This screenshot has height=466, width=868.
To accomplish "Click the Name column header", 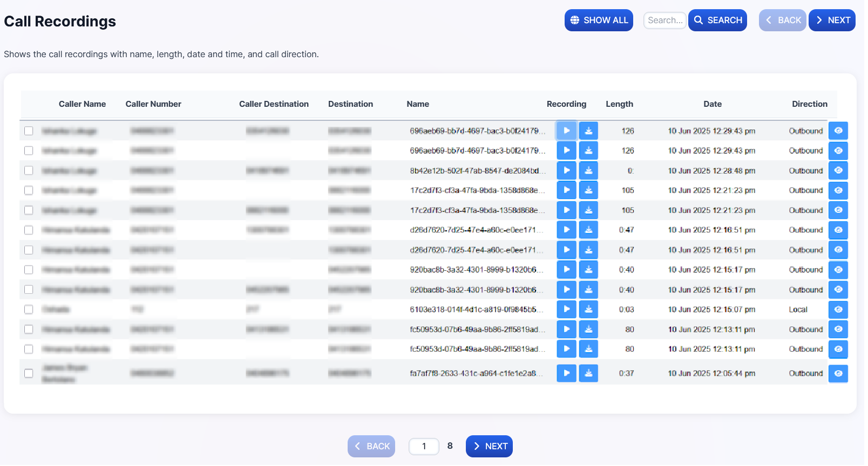I will tap(418, 104).
